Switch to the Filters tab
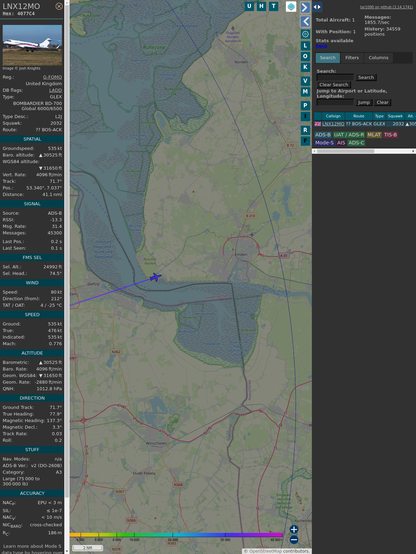The image size is (416, 554). coord(352,58)
